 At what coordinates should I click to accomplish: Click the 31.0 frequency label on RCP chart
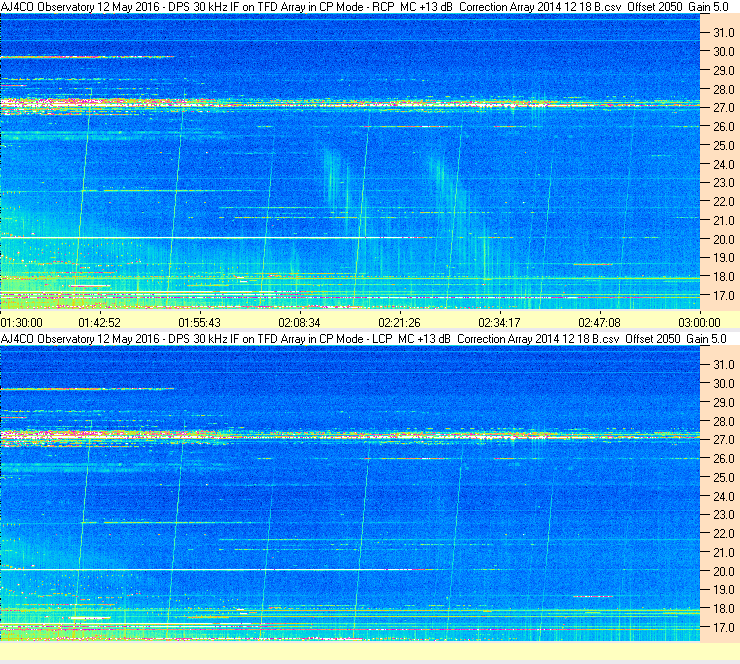tap(724, 33)
